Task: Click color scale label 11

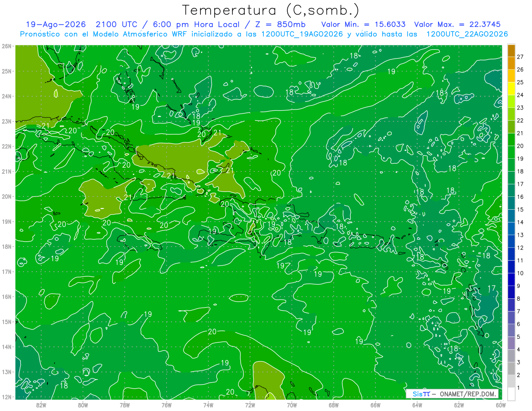Action: (x=520, y=260)
